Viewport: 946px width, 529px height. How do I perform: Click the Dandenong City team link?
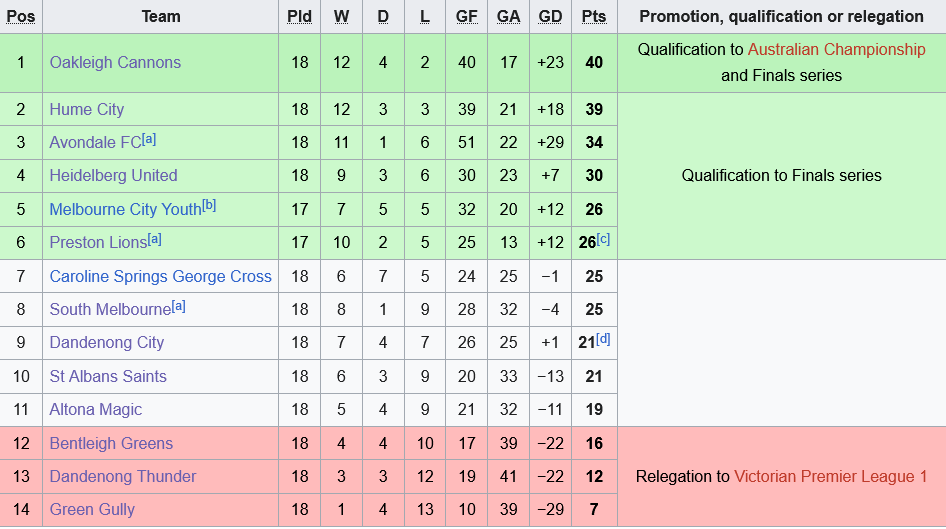(107, 343)
